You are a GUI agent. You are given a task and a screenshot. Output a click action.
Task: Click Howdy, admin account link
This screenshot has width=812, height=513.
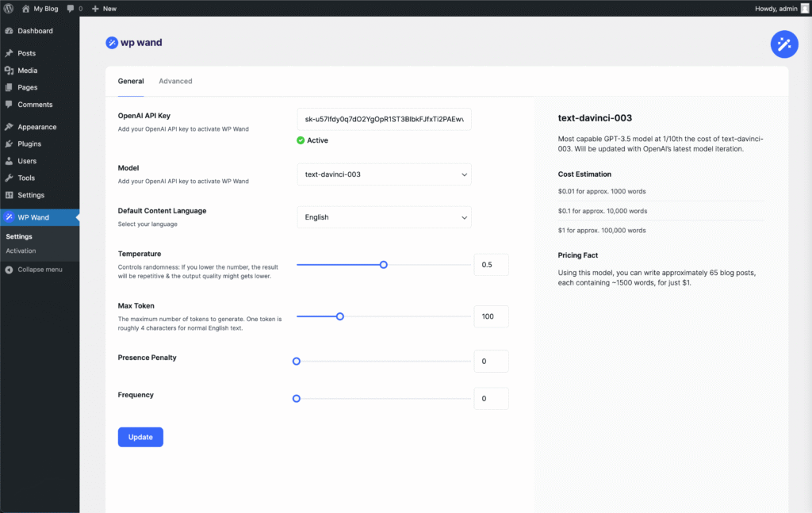(776, 8)
